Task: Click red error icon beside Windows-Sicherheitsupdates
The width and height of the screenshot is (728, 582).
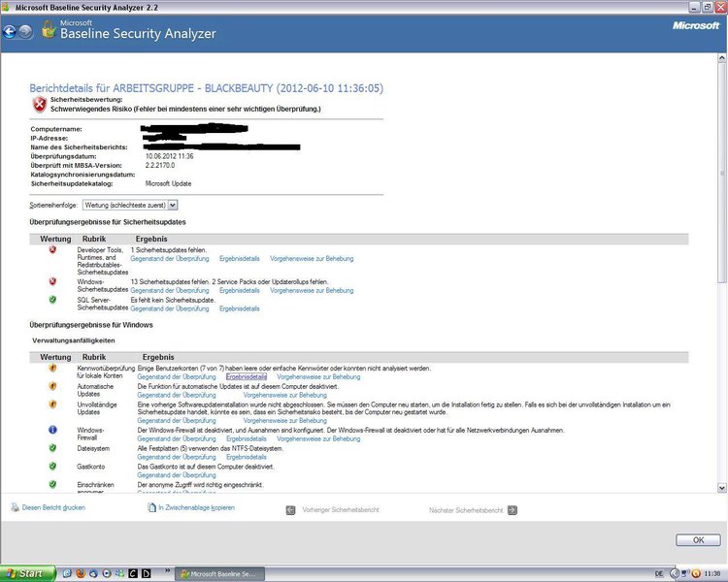Action: [x=52, y=281]
